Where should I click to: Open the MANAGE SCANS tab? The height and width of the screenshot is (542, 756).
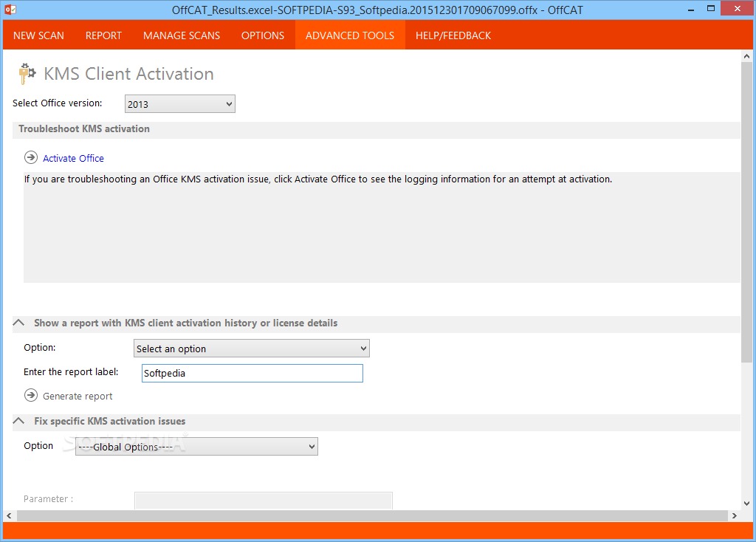[x=182, y=35]
